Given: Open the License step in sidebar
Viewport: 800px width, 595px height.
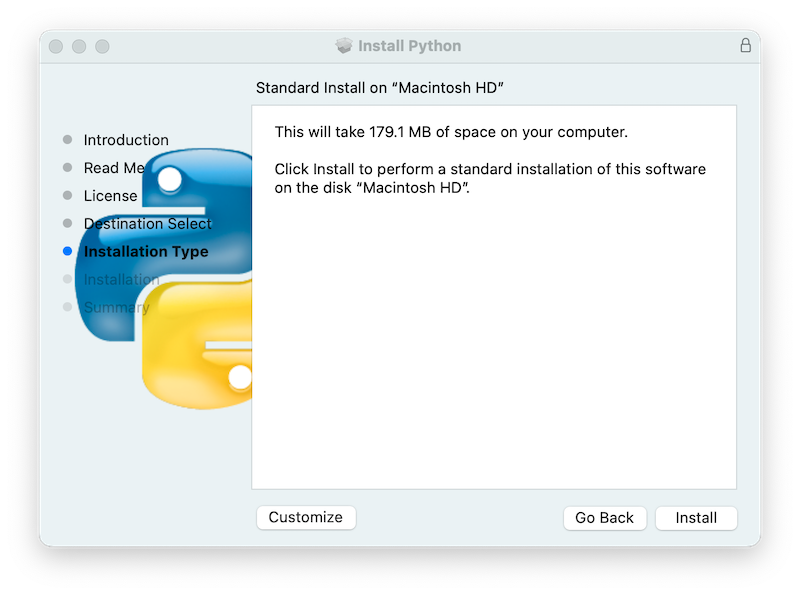Looking at the screenshot, I should coord(110,195).
